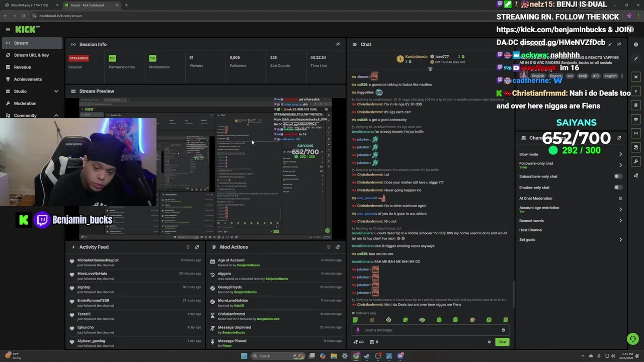Click the wrench tool in right toolbar
644x362 pixels.
tap(636, 161)
